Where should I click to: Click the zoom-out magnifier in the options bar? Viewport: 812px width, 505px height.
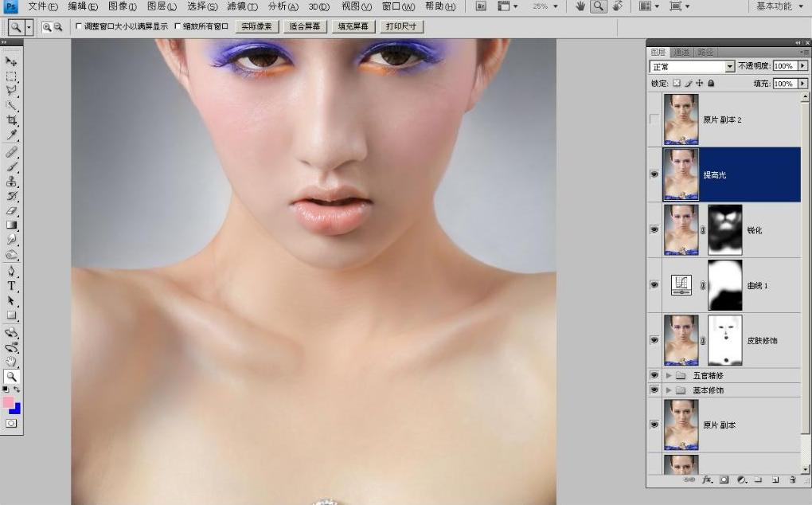[58, 27]
